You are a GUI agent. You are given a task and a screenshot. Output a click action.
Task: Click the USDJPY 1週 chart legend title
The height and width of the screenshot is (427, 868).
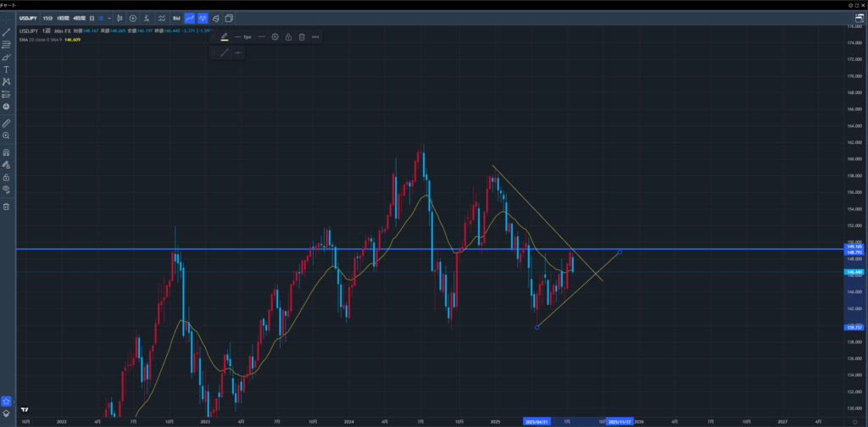[45, 31]
